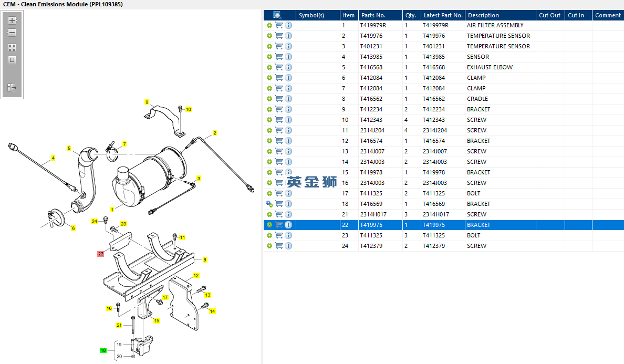Zoom in on the parts diagram
Screen dimensions: 624x364
pyautogui.click(x=12, y=20)
